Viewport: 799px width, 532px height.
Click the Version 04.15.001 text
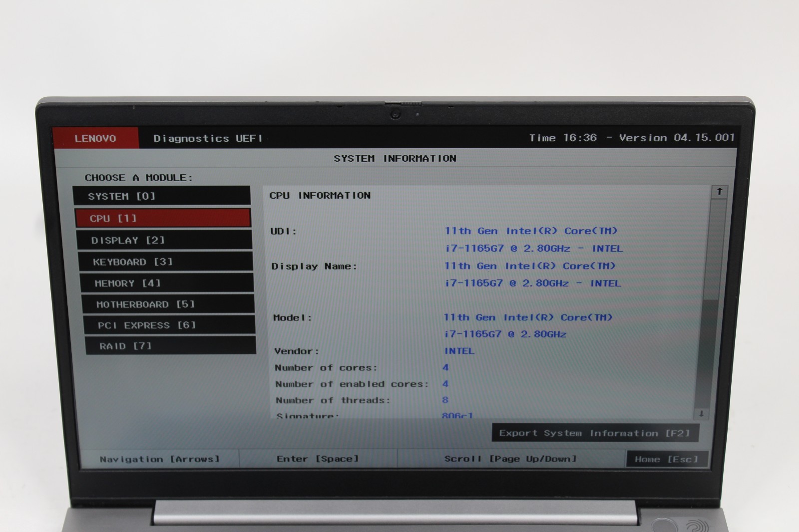[x=677, y=137]
